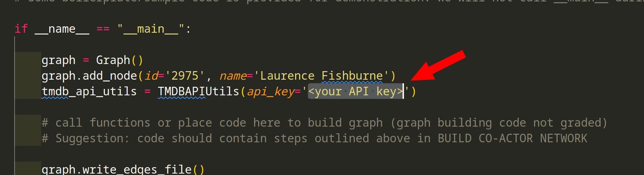Click the id parameter keyword

pyautogui.click(x=151, y=76)
